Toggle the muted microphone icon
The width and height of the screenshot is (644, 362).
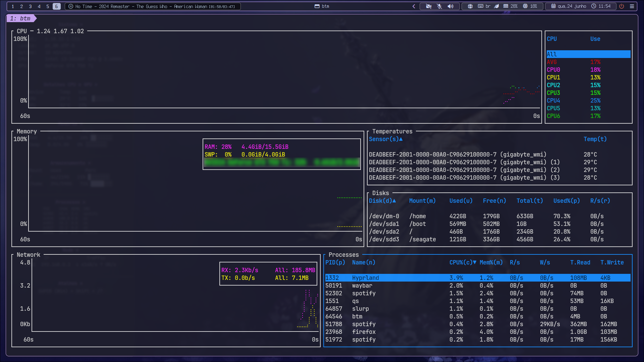tap(439, 6)
